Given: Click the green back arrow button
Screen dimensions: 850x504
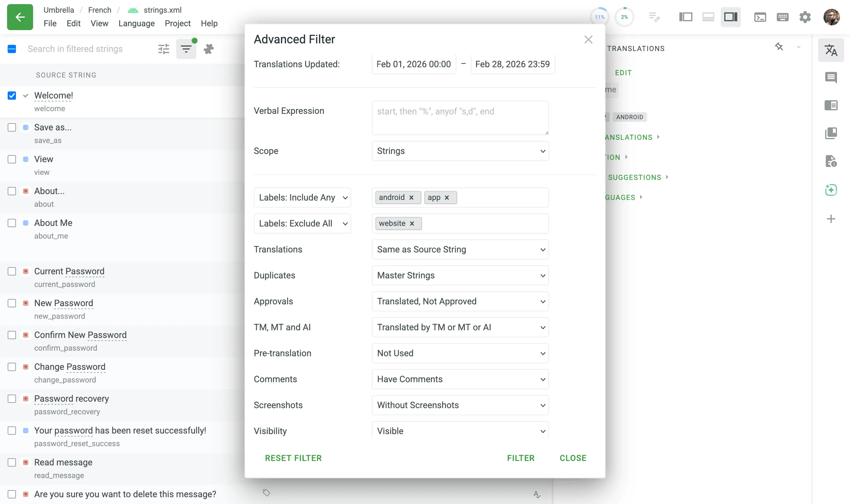Looking at the screenshot, I should coord(20,17).
